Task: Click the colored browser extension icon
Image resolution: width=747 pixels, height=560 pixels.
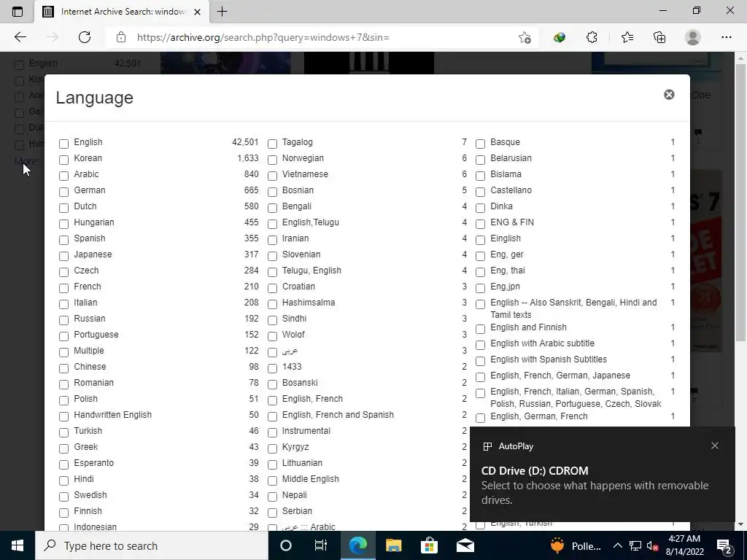Action: pos(560,37)
